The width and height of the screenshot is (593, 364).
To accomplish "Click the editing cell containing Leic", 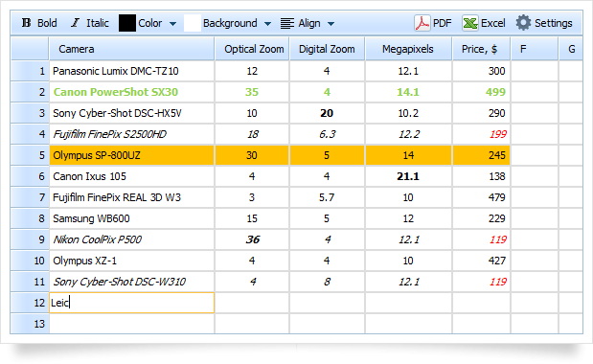I will point(131,303).
